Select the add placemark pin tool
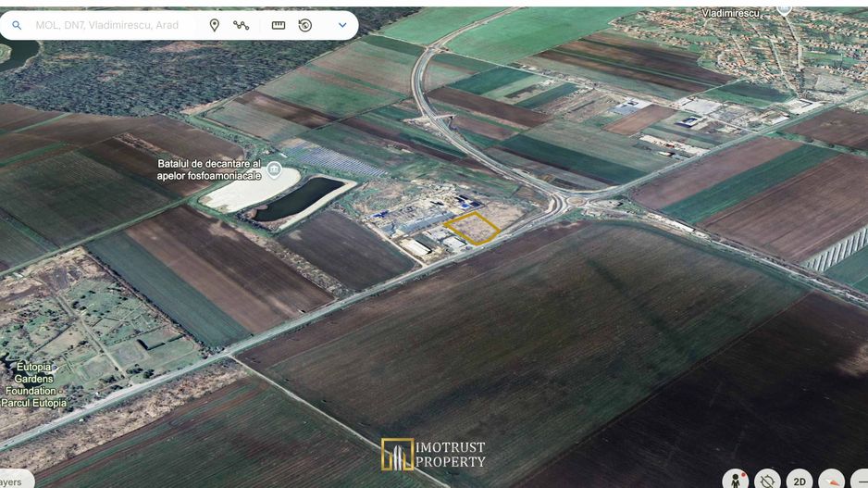This screenshot has width=868, height=488. pos(215,26)
